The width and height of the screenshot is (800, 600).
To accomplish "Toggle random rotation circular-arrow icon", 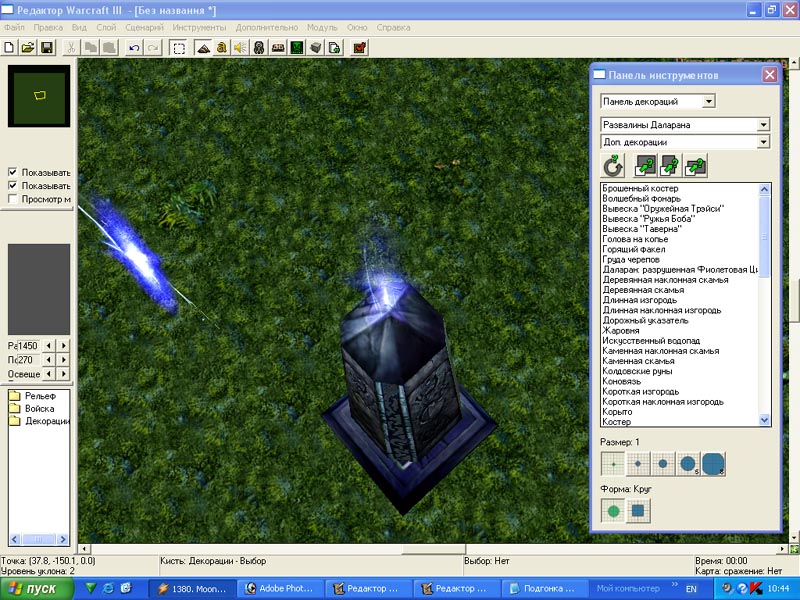I will click(613, 166).
